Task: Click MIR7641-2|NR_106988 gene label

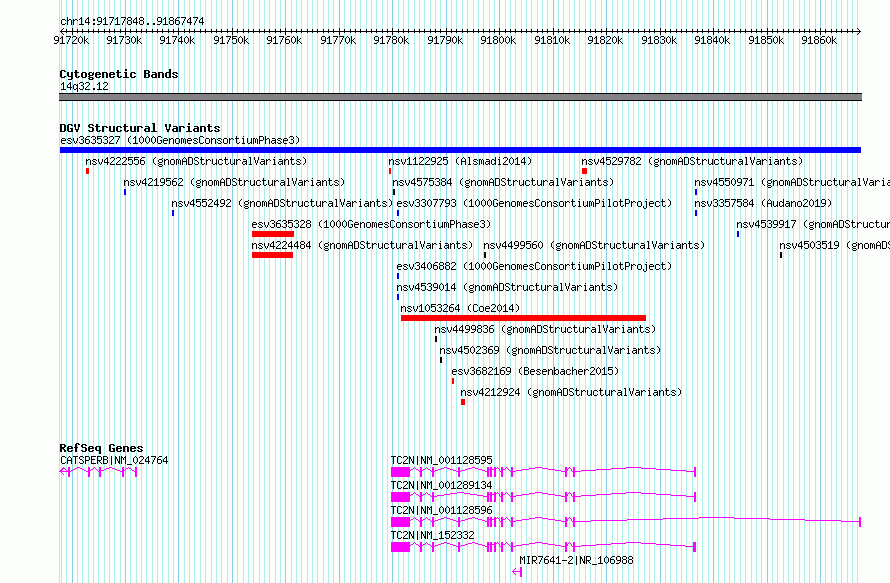Action: tap(576, 560)
